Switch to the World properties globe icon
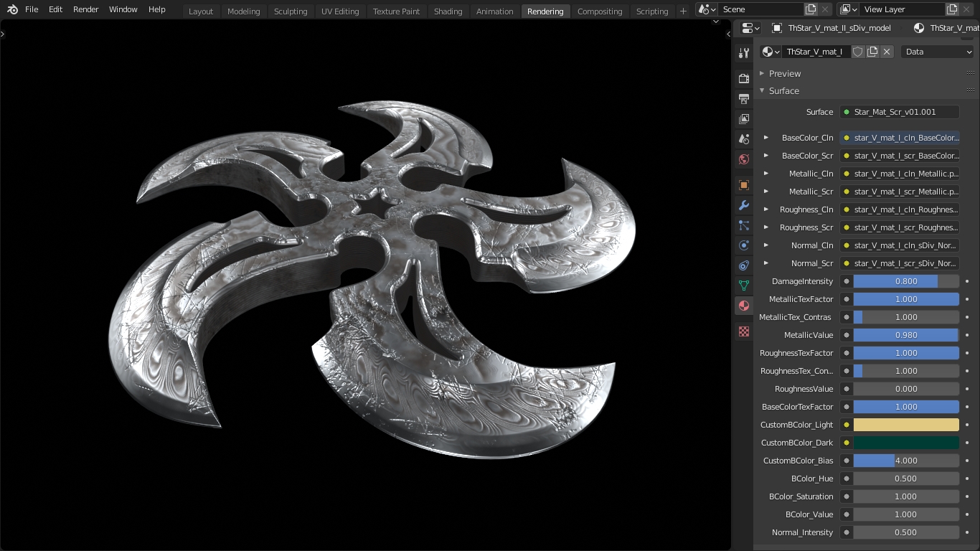Image resolution: width=980 pixels, height=551 pixels. (x=744, y=159)
